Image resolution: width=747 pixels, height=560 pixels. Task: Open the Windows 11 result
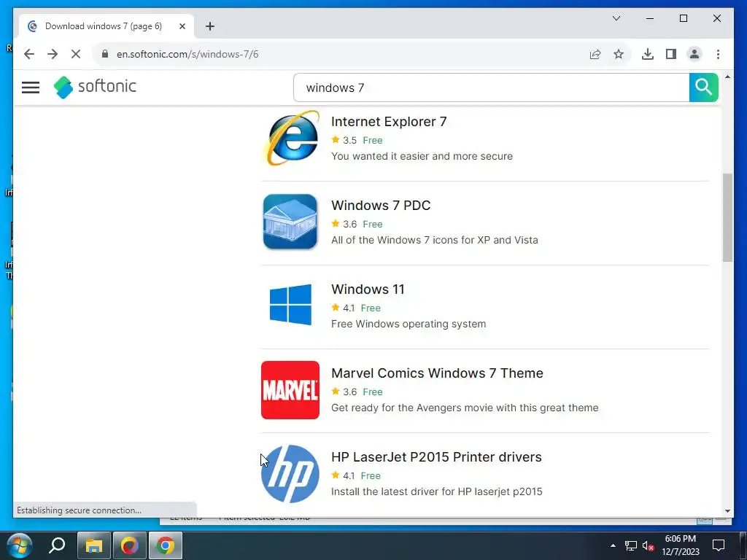[368, 289]
